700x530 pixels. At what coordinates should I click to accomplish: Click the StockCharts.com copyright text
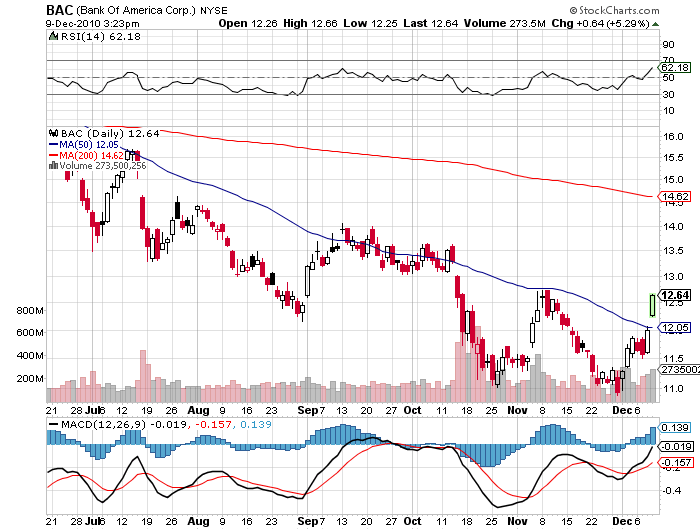point(614,10)
